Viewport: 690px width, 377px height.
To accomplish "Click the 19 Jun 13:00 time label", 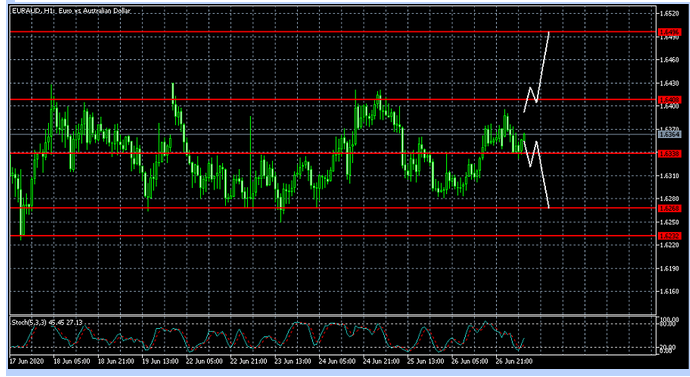I will [x=160, y=361].
